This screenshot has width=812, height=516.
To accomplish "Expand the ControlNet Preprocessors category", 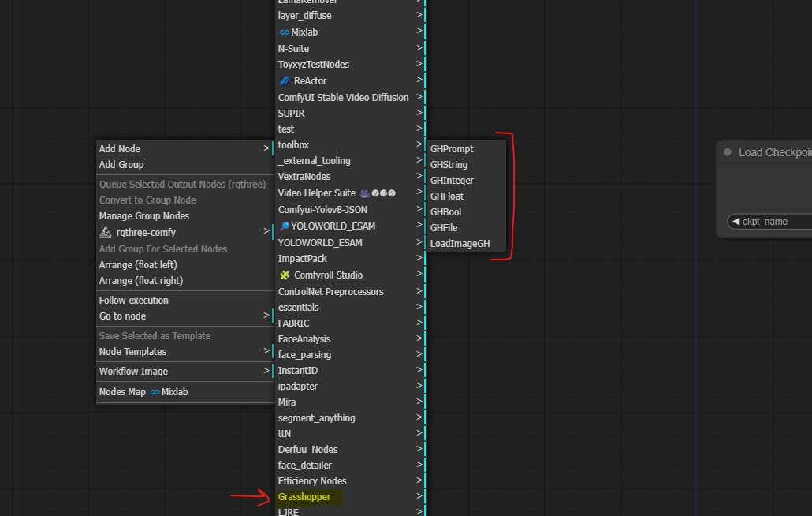I will coord(350,292).
